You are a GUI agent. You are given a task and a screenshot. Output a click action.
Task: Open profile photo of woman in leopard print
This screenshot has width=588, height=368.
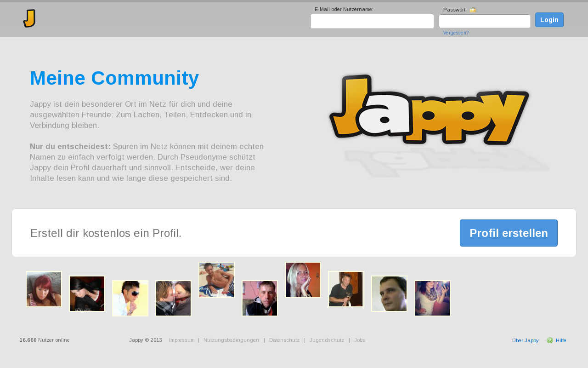point(432,298)
